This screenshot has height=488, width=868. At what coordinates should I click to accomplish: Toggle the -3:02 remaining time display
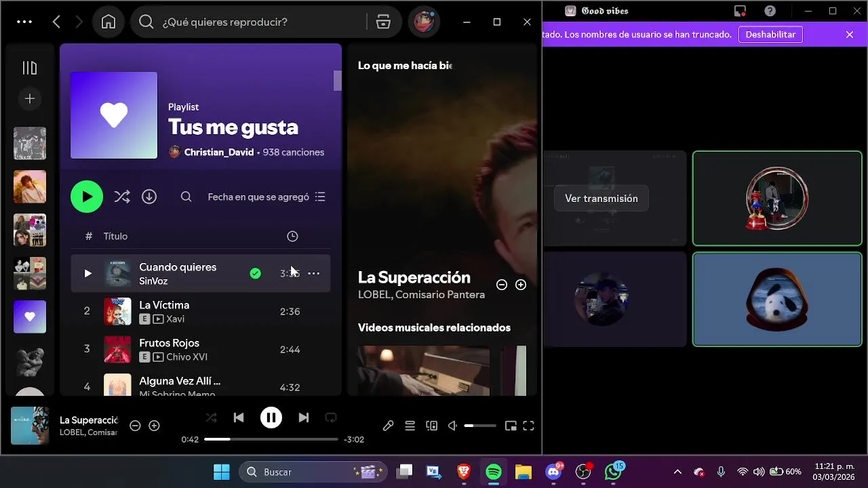(x=354, y=439)
